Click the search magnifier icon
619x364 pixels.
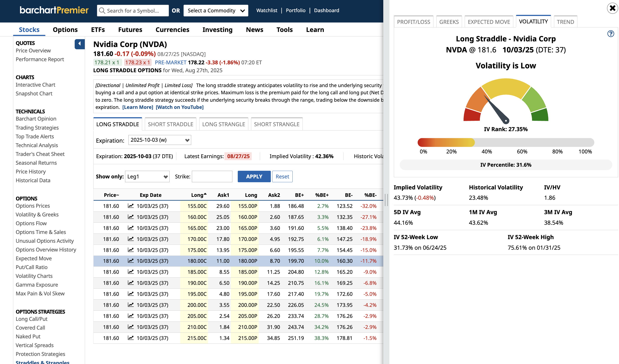point(102,11)
